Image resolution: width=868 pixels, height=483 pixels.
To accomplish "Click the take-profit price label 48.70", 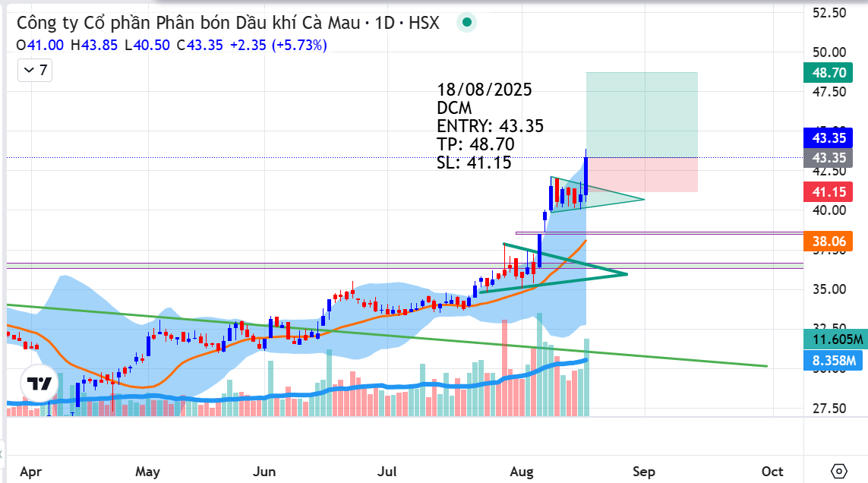I will click(829, 73).
